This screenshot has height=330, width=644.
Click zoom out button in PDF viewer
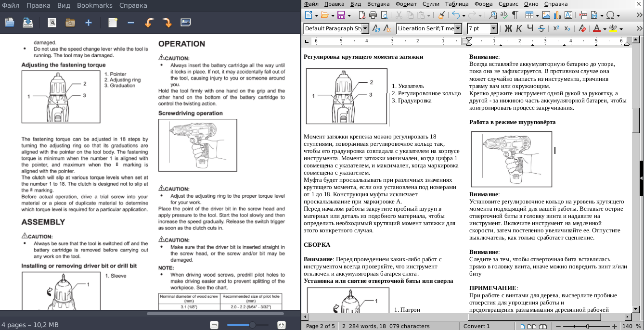pos(215,325)
